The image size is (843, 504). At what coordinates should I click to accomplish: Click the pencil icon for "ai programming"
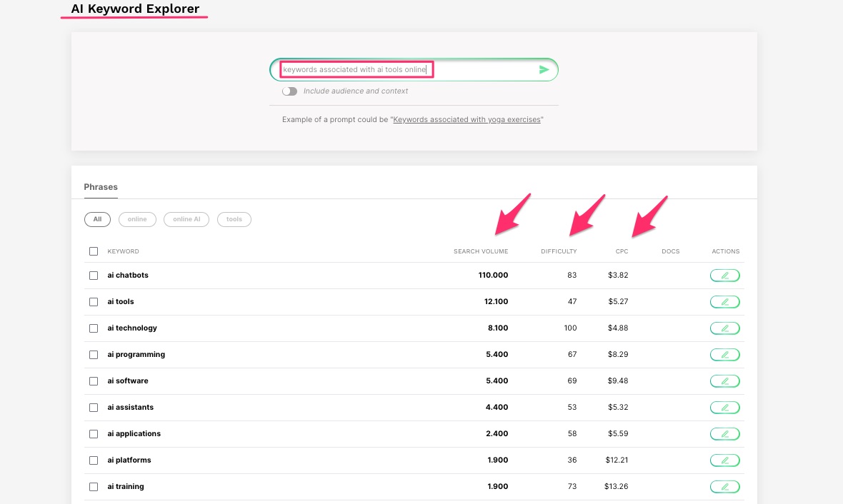pyautogui.click(x=724, y=354)
